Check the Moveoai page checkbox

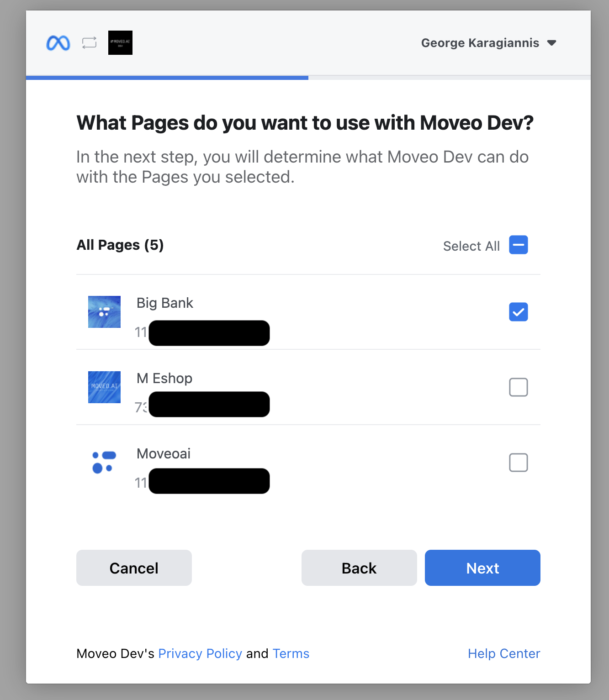(x=518, y=463)
